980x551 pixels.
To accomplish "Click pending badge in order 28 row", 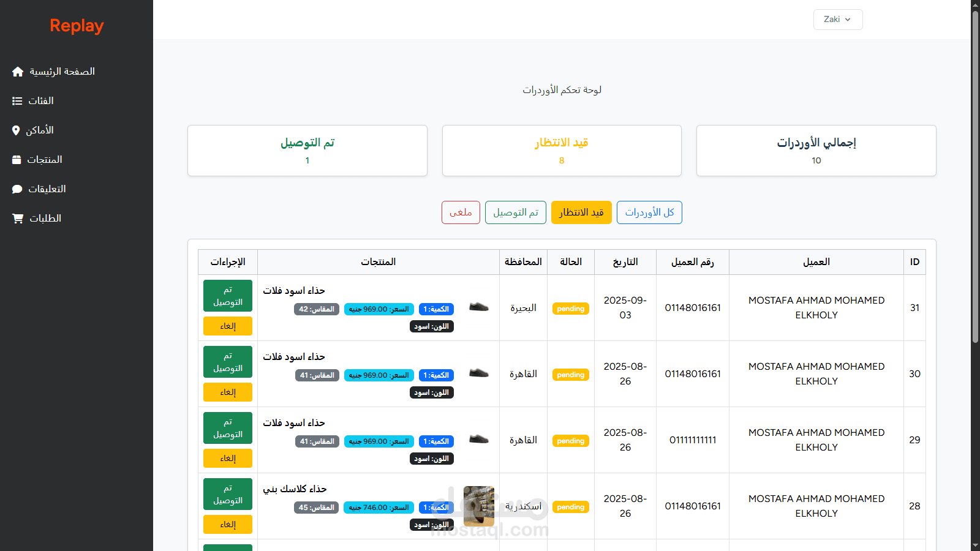I will point(571,507).
